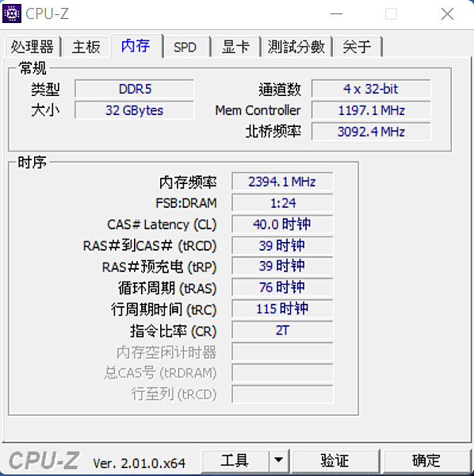
Task: Select the 2T command rate value
Action: (282, 330)
